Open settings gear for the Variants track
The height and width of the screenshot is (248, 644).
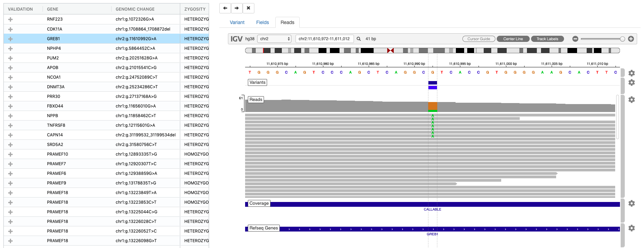pos(632,82)
